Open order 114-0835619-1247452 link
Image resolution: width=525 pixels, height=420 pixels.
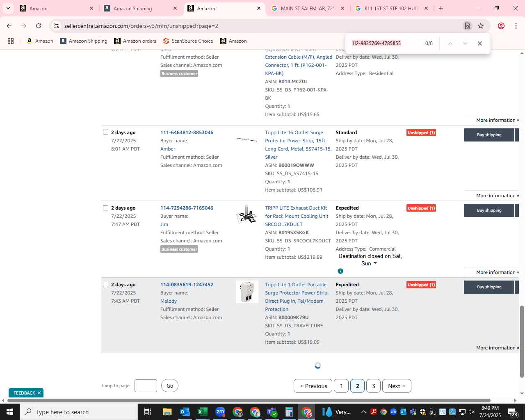coord(187,285)
